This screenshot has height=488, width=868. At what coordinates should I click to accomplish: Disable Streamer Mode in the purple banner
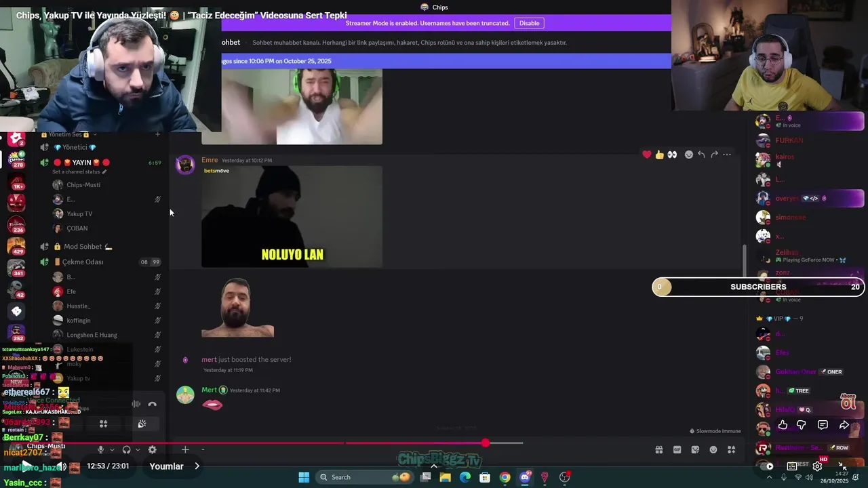[x=529, y=23]
